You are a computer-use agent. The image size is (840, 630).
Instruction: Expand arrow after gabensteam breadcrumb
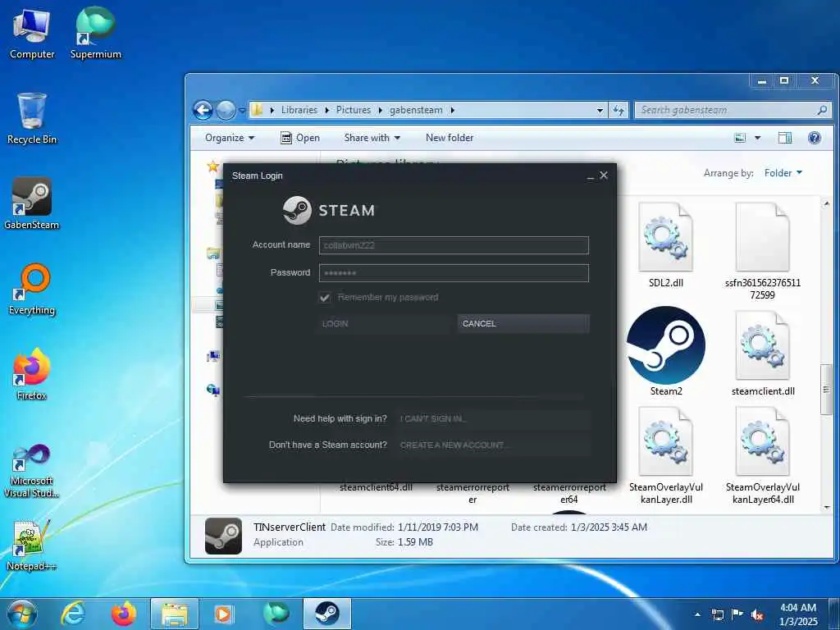452,110
